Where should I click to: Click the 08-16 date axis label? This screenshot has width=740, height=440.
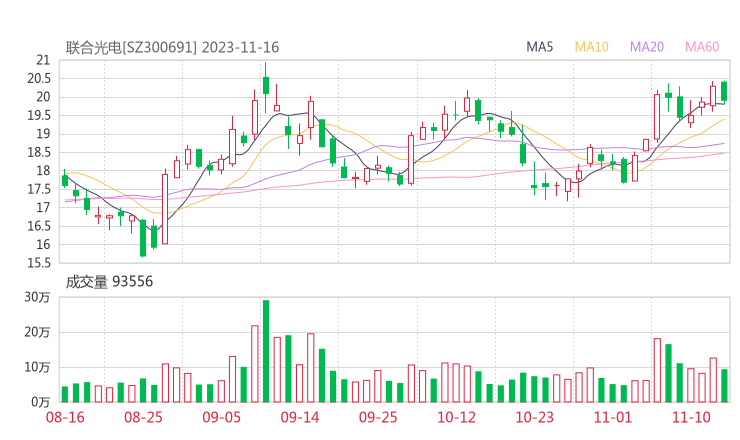[x=65, y=417]
